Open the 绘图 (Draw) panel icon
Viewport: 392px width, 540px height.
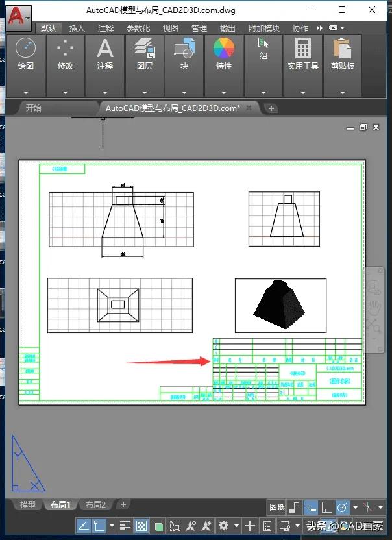pyautogui.click(x=25, y=48)
